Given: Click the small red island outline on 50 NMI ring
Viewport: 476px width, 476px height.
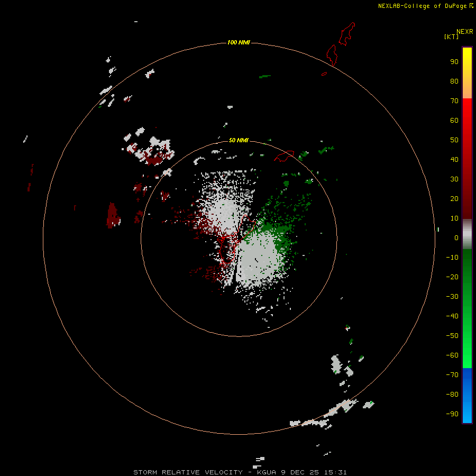Looking at the screenshot, I should (x=284, y=156).
